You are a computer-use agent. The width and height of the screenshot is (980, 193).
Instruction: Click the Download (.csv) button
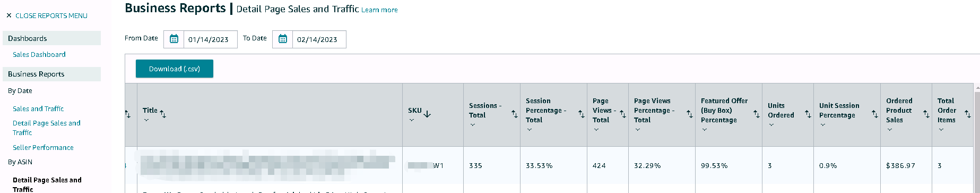click(175, 69)
